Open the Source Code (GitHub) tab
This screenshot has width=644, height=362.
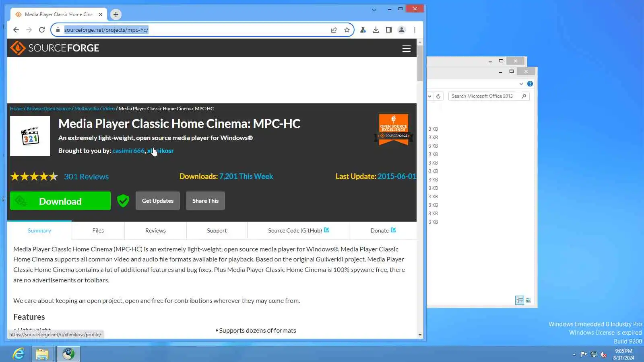(299, 230)
